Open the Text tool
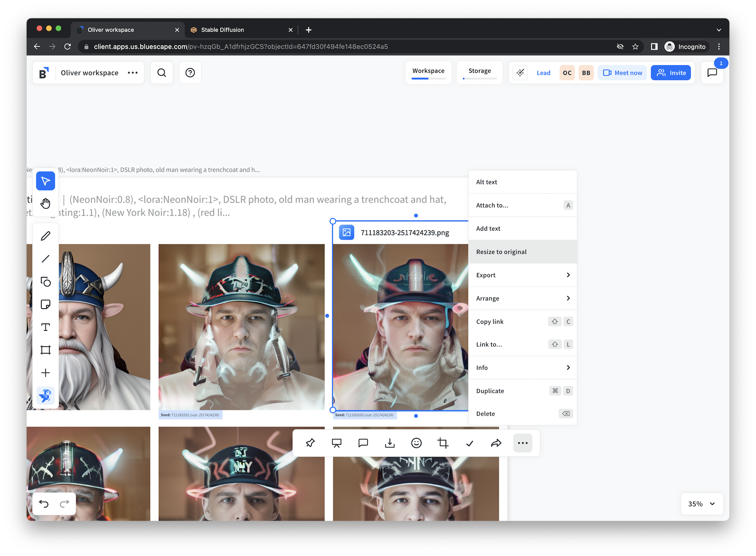 45,327
